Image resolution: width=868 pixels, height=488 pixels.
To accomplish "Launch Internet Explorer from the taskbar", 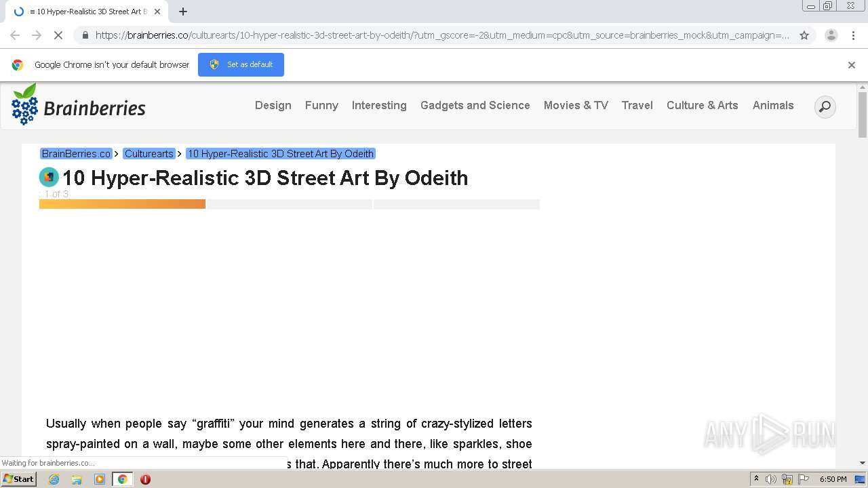I will coord(54,479).
